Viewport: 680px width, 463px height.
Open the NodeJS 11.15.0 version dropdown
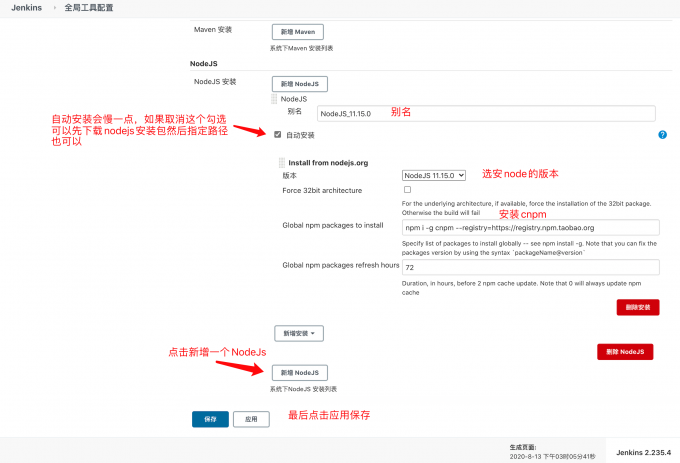[x=434, y=176]
